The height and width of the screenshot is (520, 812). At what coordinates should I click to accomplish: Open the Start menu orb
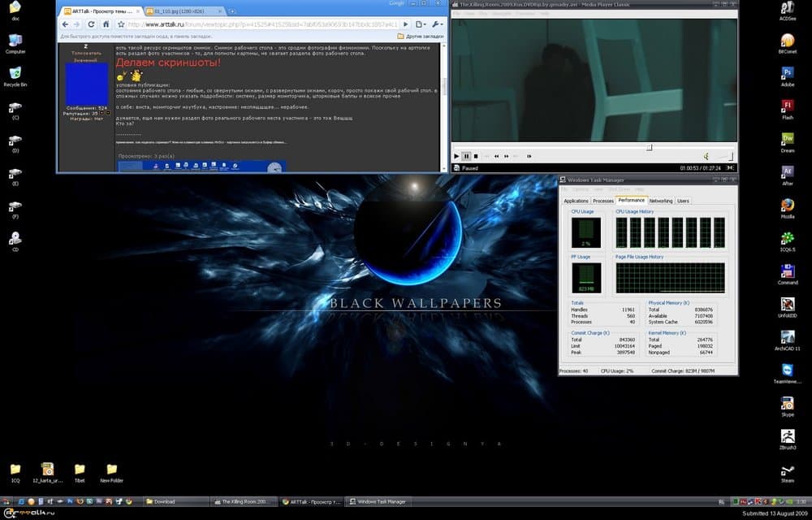[6, 501]
